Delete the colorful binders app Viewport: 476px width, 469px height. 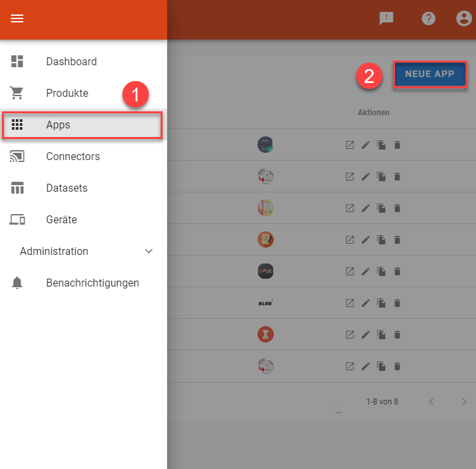[x=397, y=208]
